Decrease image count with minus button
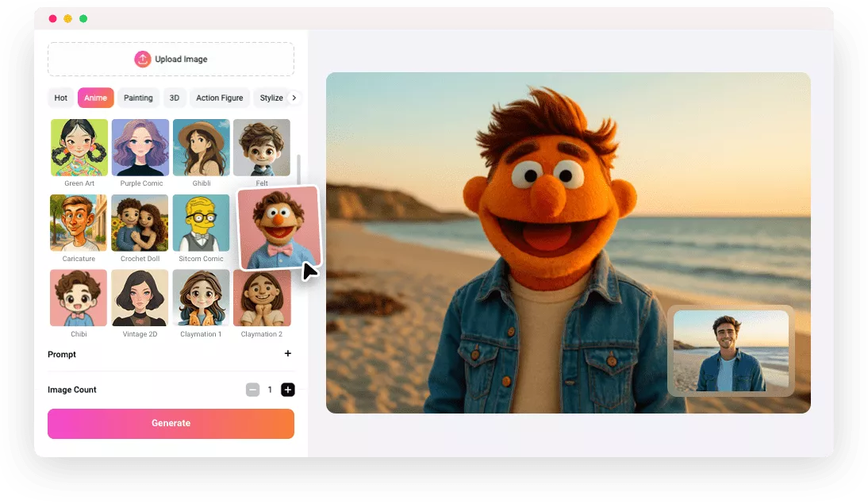Image resolution: width=868 pixels, height=504 pixels. tap(252, 390)
